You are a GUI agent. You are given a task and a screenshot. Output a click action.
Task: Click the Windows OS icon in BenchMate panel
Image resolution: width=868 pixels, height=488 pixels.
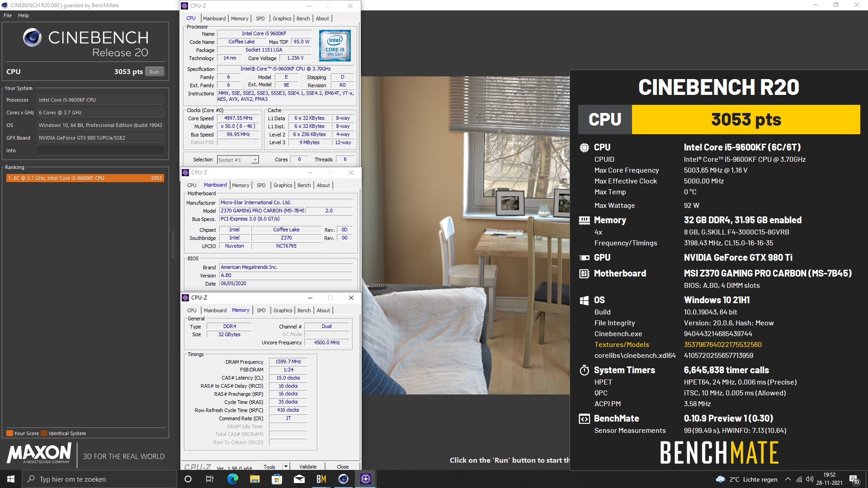pyautogui.click(x=584, y=300)
